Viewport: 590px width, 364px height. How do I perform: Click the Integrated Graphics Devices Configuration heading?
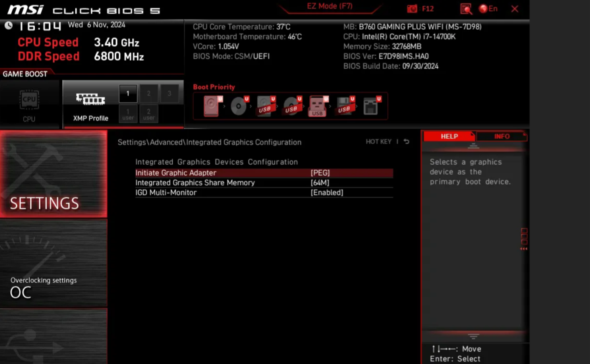(217, 162)
